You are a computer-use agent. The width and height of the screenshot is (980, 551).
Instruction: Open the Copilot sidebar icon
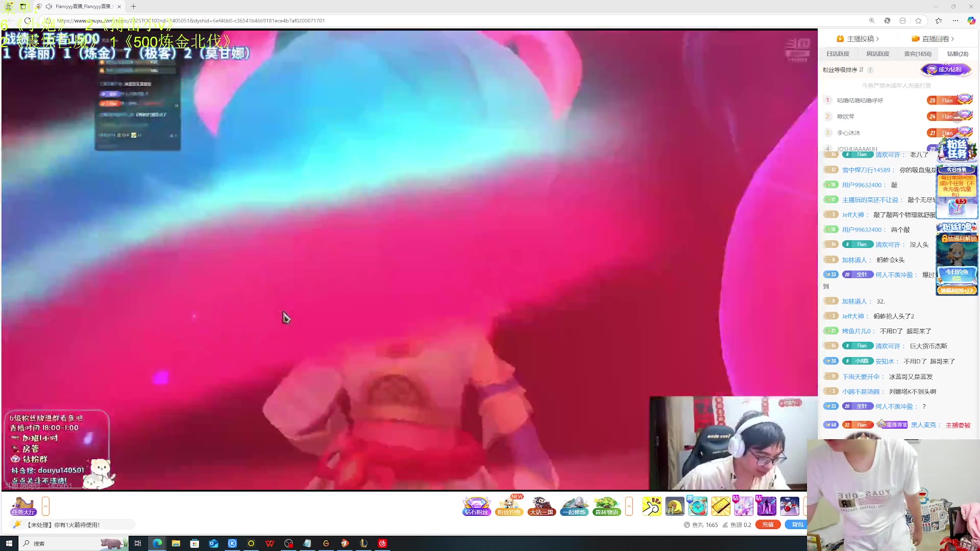tap(971, 21)
